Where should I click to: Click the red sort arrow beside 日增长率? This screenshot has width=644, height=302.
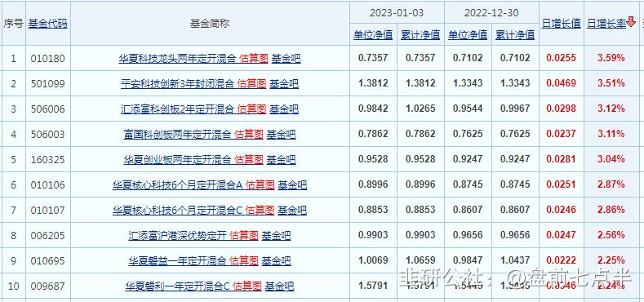631,23
